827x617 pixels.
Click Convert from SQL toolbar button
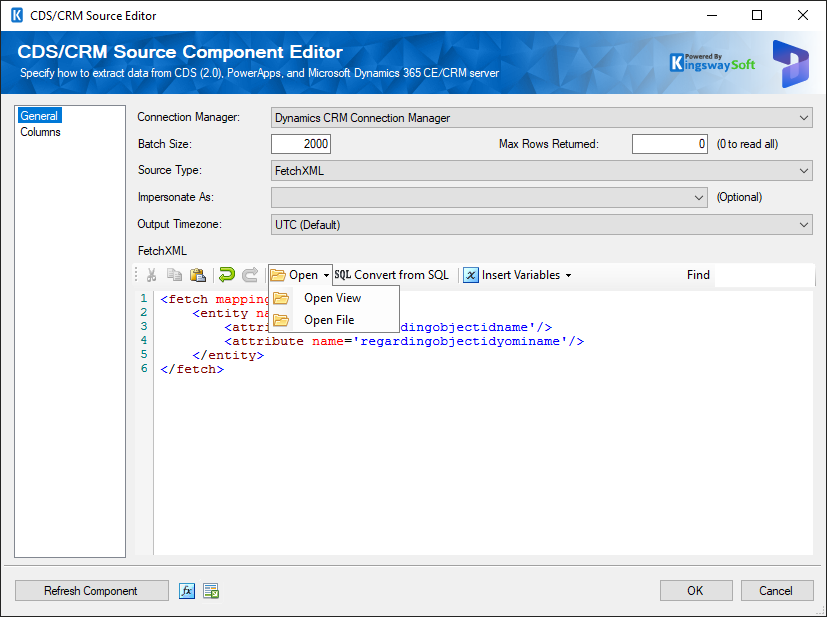tap(392, 275)
